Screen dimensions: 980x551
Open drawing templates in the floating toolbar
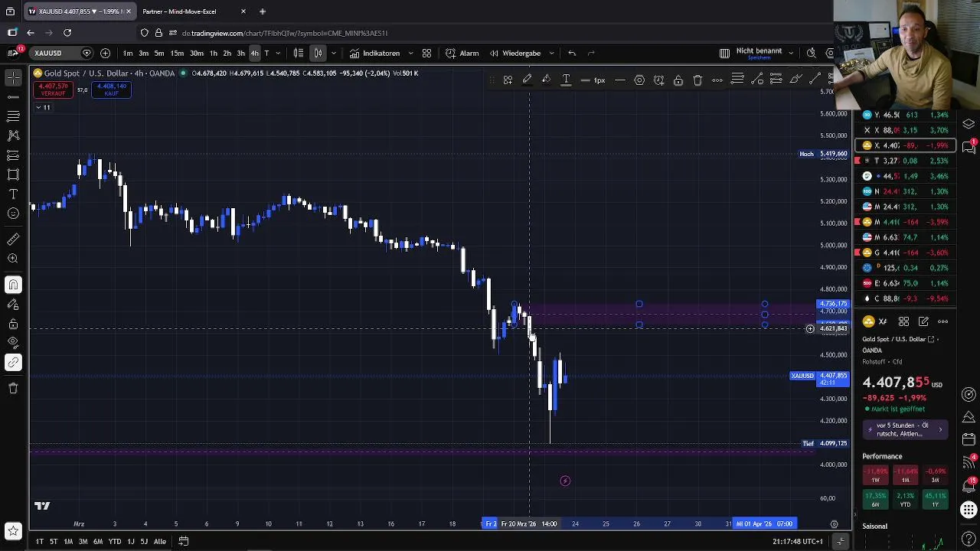(508, 80)
